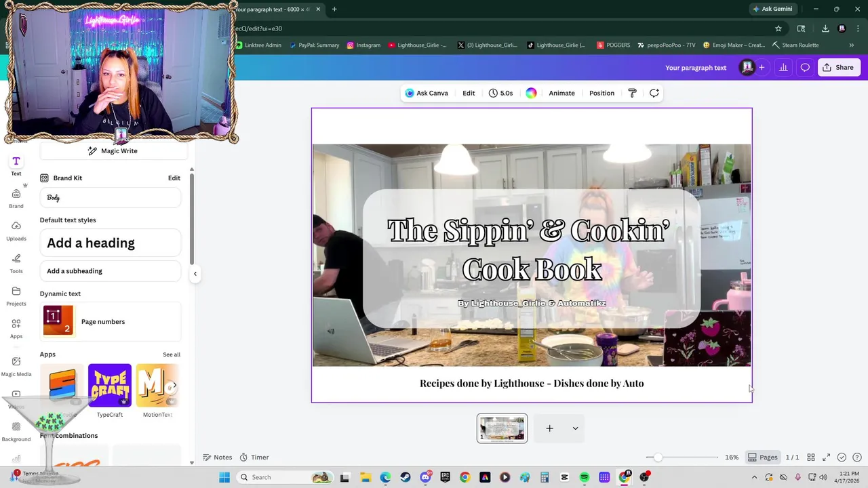Image resolution: width=868 pixels, height=488 pixels.
Task: Select 'Recipes done by Lighthouse' caption text
Action: click(x=532, y=384)
